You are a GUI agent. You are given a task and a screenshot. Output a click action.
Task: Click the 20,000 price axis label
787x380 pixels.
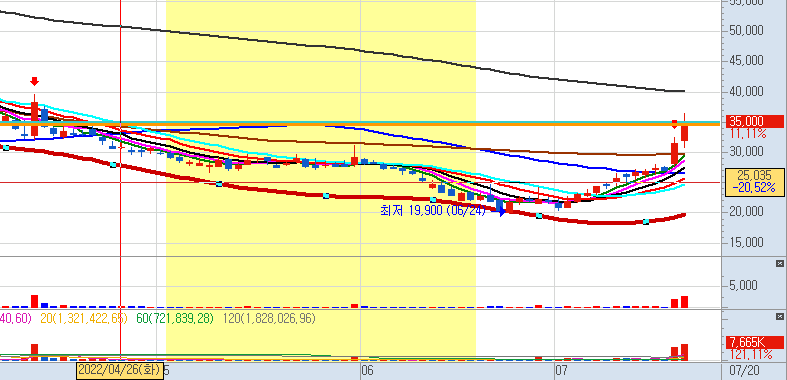point(746,211)
